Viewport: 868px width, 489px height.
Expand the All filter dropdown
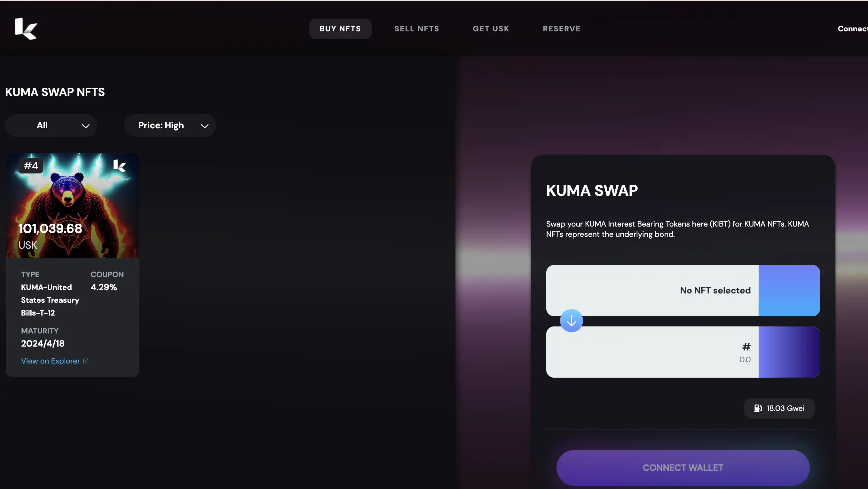coord(51,125)
